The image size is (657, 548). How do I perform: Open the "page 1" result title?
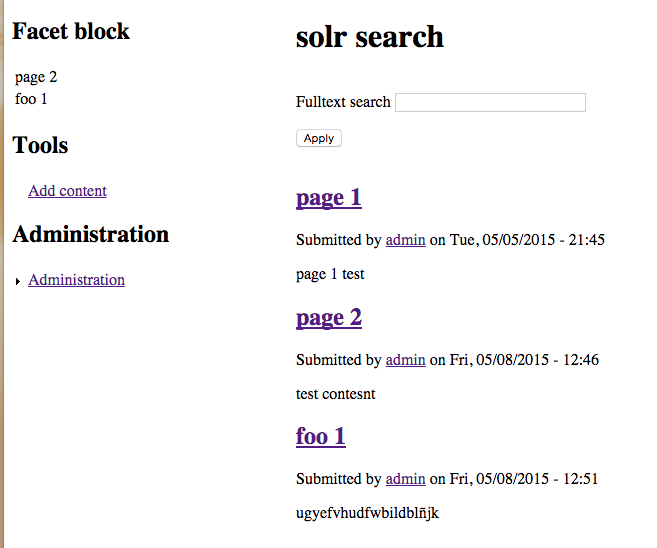(x=328, y=197)
